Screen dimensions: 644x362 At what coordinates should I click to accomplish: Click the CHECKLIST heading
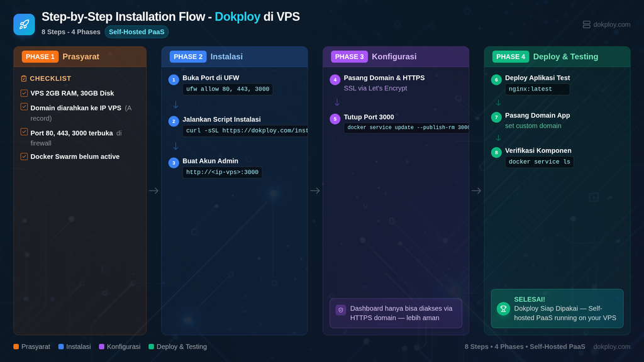[50, 79]
